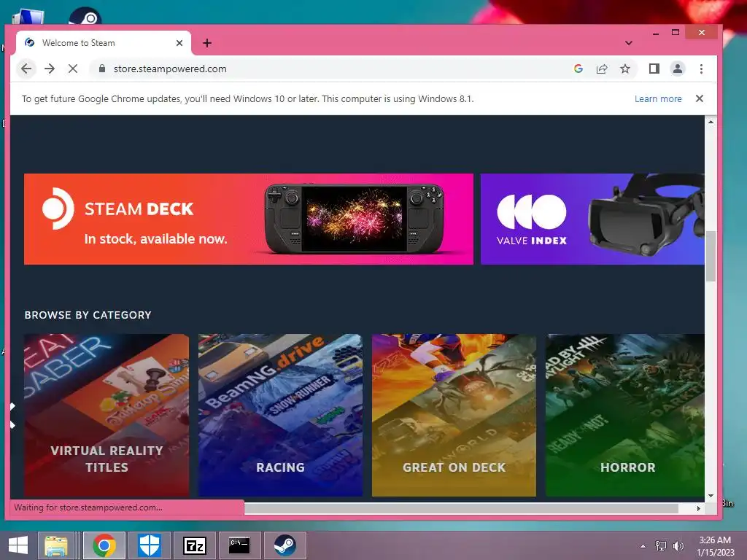Click the vertical scrollbar up arrow
The width and height of the screenshot is (747, 560).
click(711, 122)
